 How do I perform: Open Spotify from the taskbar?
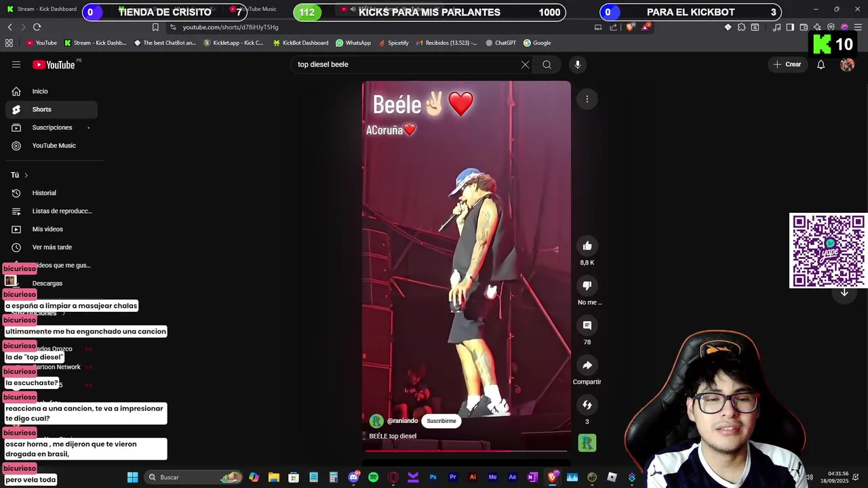(x=373, y=477)
